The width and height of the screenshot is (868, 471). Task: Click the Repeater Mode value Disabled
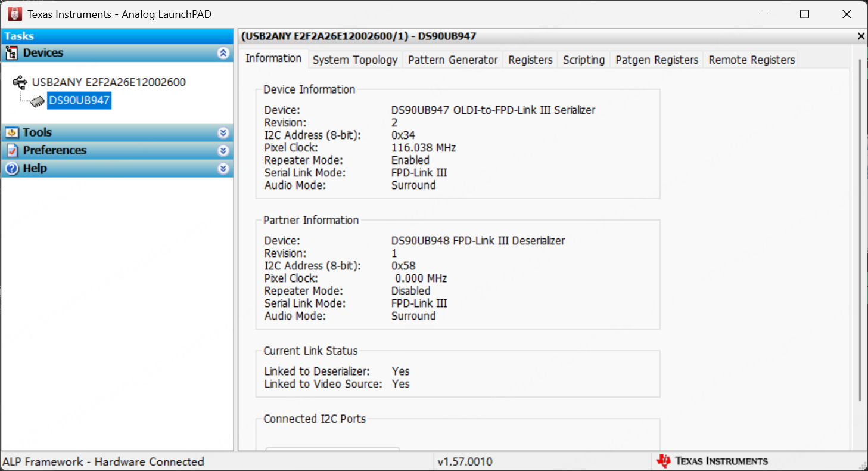pos(410,291)
